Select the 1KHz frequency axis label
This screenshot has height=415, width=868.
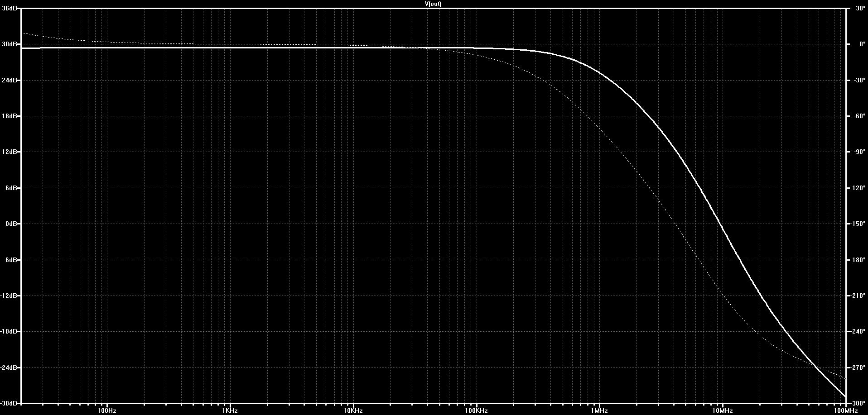[230, 411]
